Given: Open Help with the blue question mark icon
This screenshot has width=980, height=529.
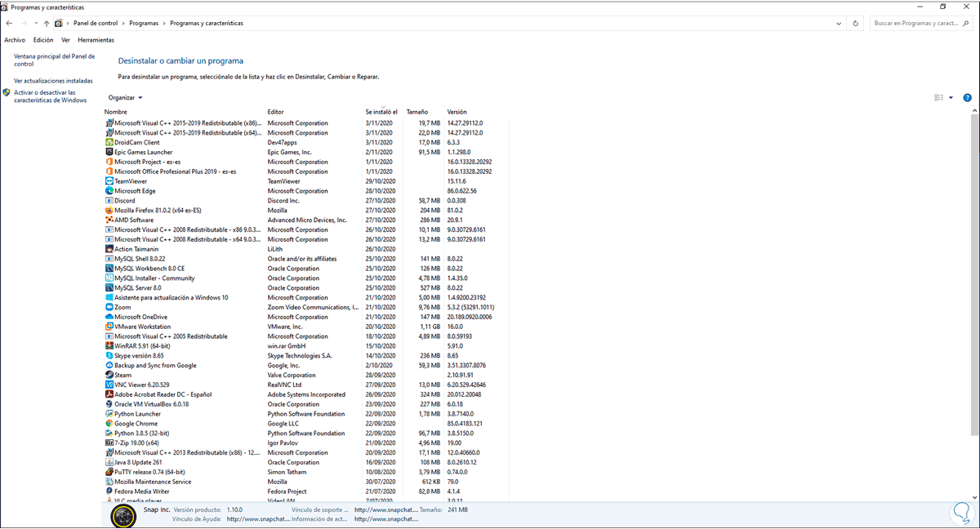Looking at the screenshot, I should coord(968,97).
